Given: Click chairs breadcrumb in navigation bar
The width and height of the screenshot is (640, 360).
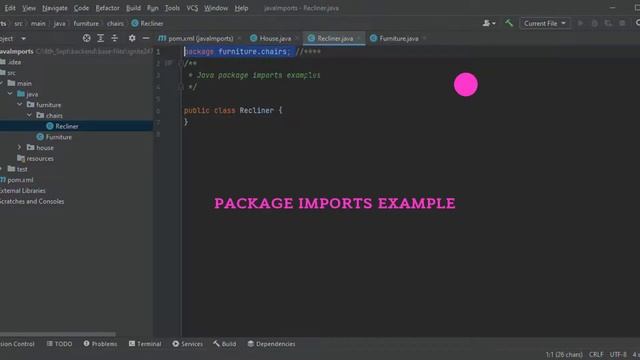Looking at the screenshot, I should point(115,23).
